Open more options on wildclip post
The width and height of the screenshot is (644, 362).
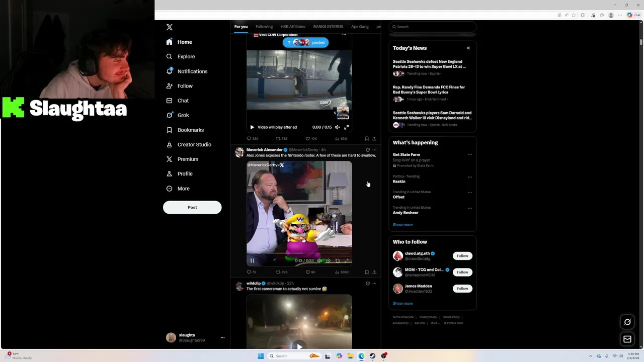tap(374, 284)
